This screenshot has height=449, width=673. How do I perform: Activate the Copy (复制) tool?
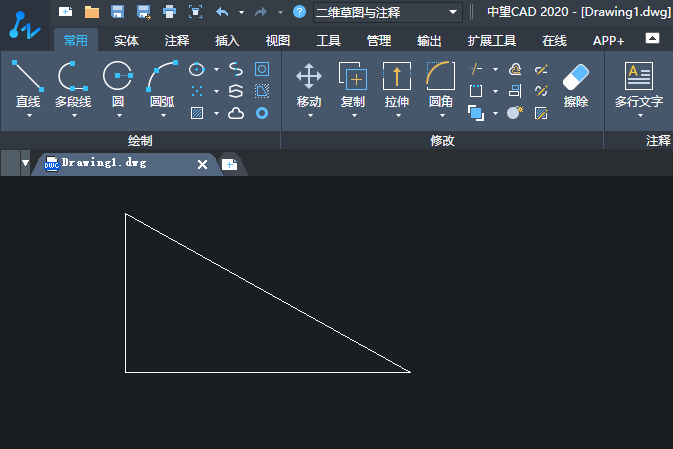(353, 84)
